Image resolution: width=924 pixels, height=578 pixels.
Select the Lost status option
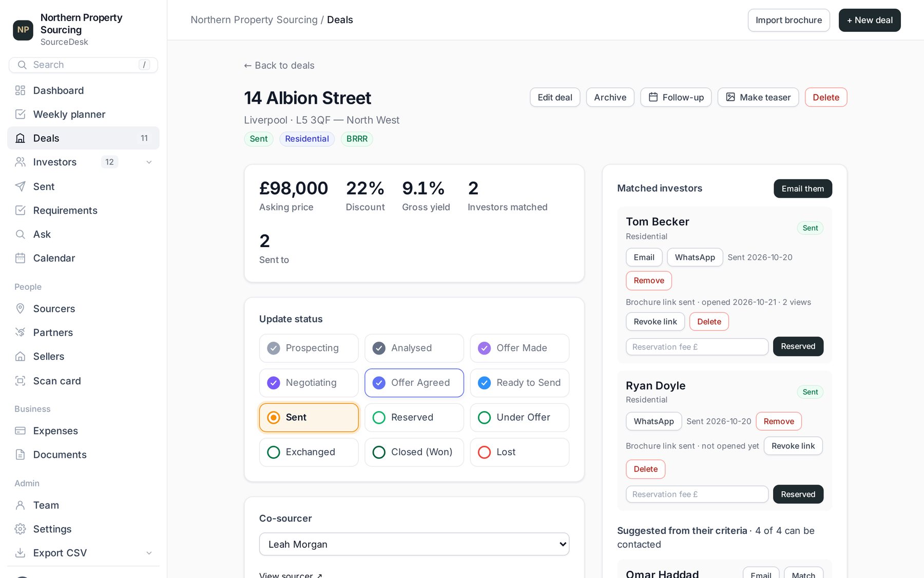pos(519,452)
